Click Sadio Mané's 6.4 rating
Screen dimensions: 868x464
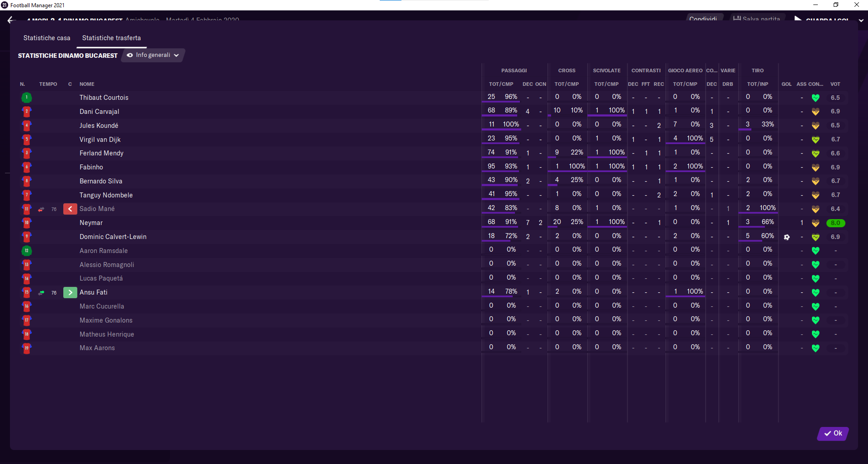835,209
